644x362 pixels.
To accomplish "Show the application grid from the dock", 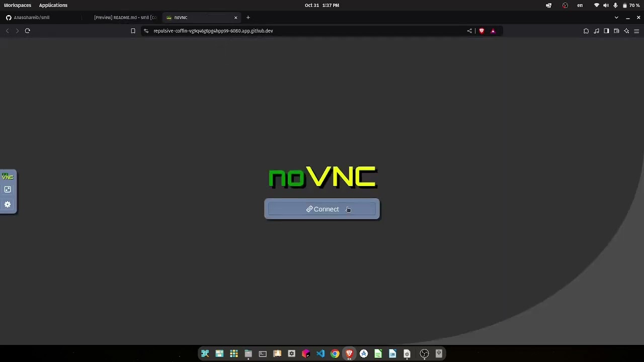I will coord(234,354).
